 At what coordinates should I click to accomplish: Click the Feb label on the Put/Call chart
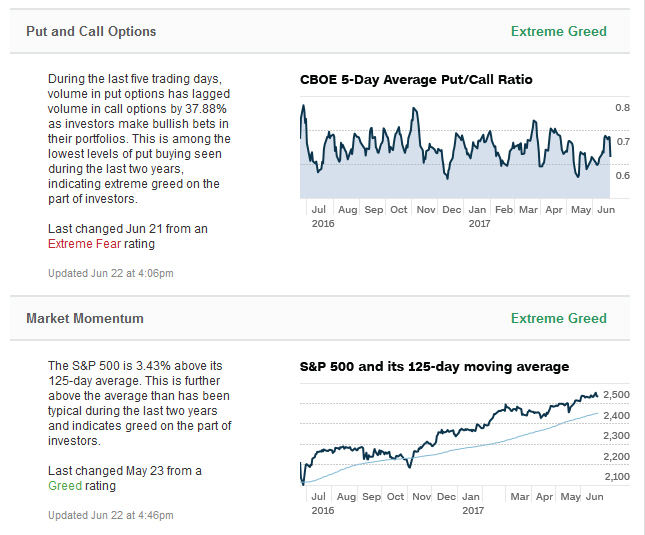(503, 210)
